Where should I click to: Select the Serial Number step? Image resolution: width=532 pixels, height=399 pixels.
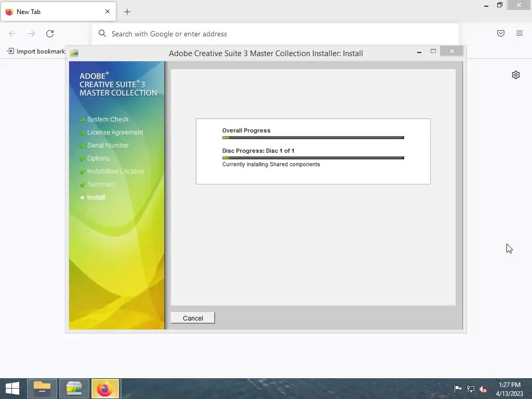(108, 145)
